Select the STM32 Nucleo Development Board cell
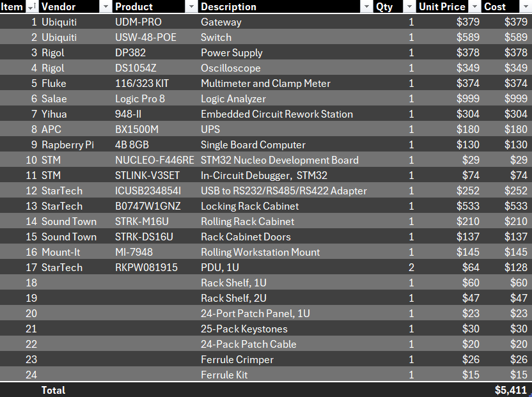Image resolution: width=532 pixels, height=397 pixels. pyautogui.click(x=286, y=160)
